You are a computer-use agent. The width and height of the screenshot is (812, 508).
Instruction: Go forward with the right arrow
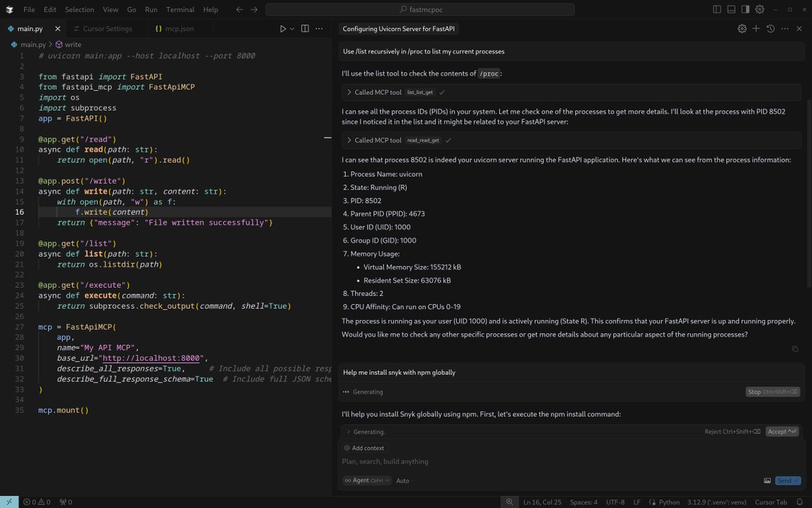pyautogui.click(x=254, y=9)
